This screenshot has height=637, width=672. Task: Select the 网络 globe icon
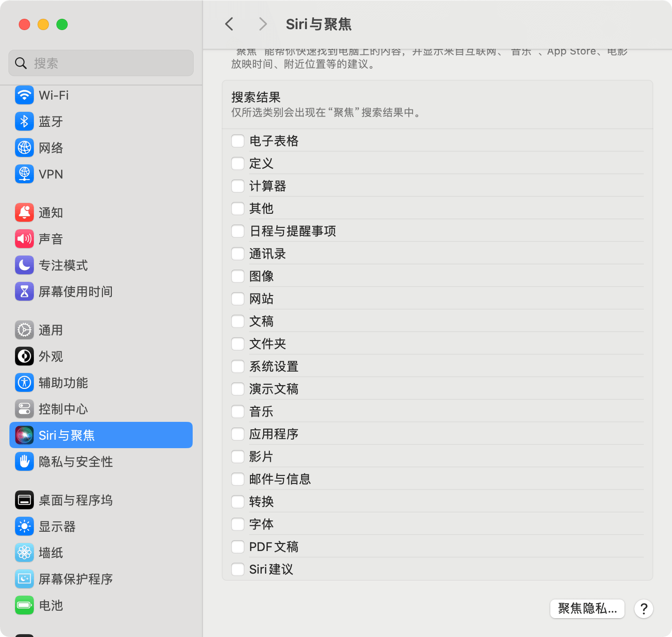(x=24, y=148)
